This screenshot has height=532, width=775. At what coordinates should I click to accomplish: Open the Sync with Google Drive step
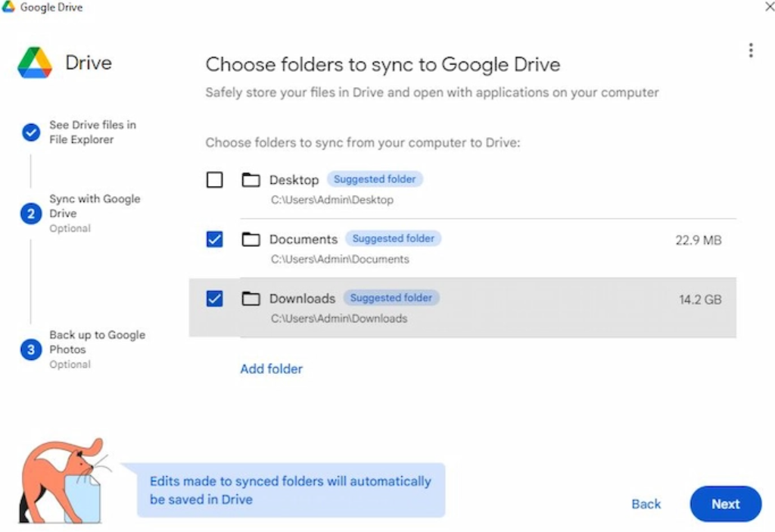[94, 206]
